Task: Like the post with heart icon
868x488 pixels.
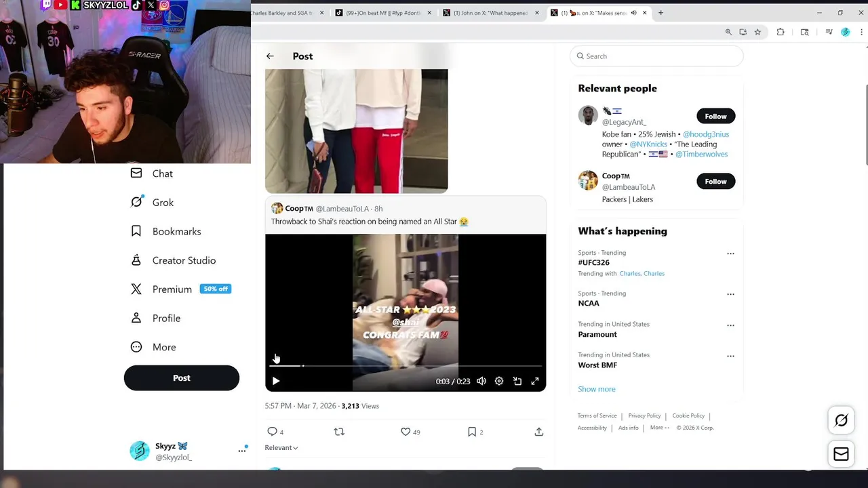Action: [x=406, y=432]
